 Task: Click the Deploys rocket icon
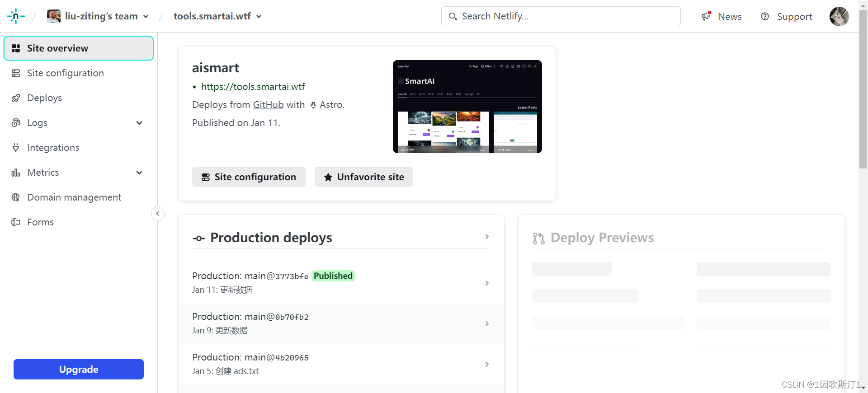click(16, 98)
